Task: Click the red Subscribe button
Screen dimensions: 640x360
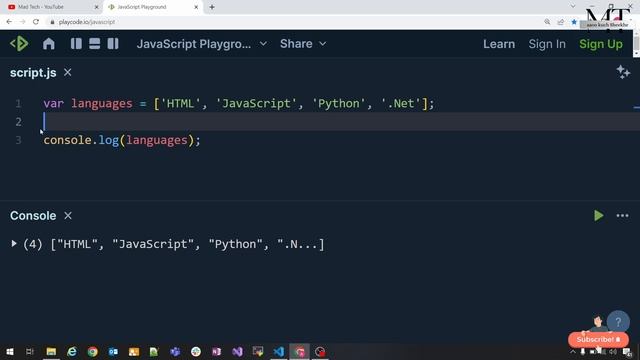Action: click(598, 340)
